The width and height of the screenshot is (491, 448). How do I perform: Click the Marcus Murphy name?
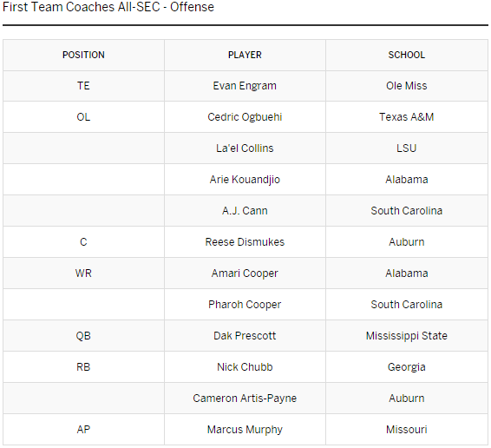click(245, 430)
